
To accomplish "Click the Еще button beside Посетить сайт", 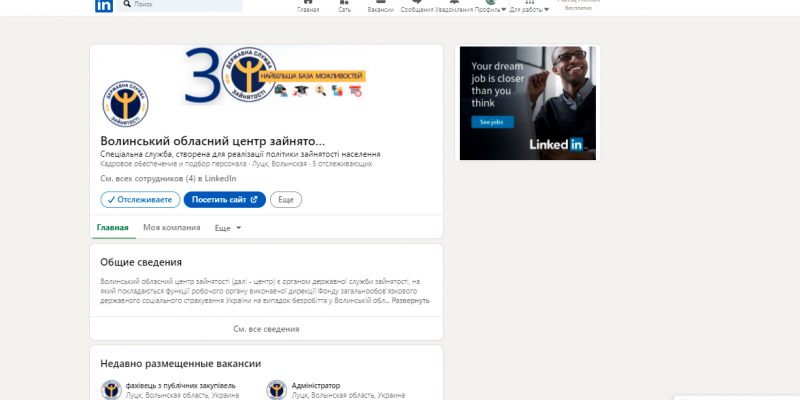I will (x=286, y=199).
